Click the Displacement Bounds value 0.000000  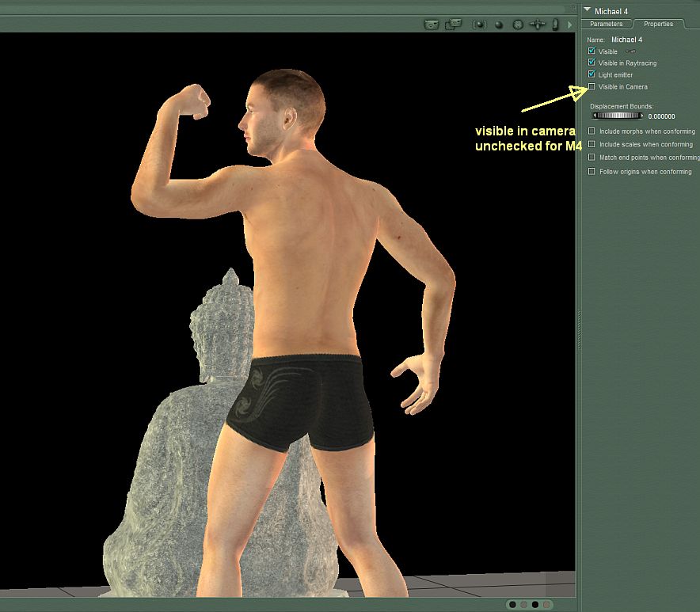pyautogui.click(x=661, y=116)
